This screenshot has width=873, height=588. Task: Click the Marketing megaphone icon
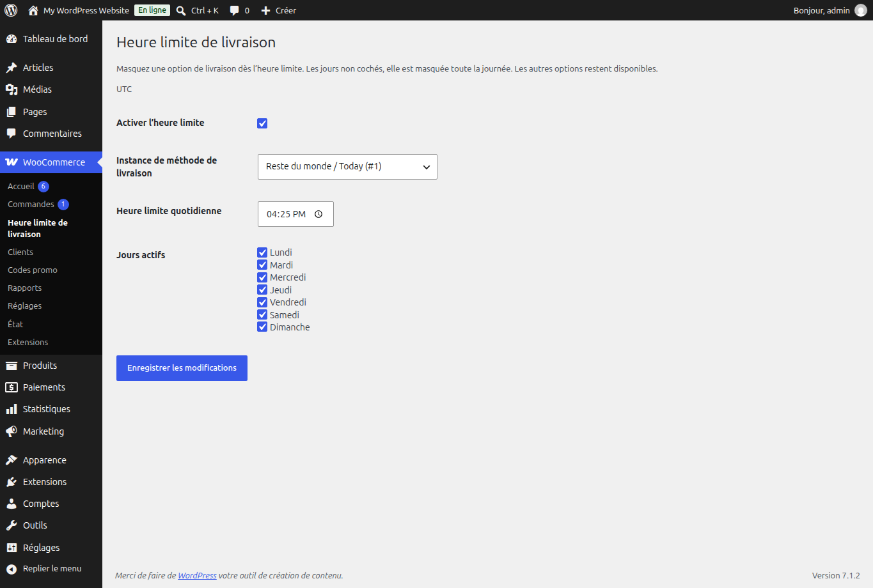(x=12, y=431)
